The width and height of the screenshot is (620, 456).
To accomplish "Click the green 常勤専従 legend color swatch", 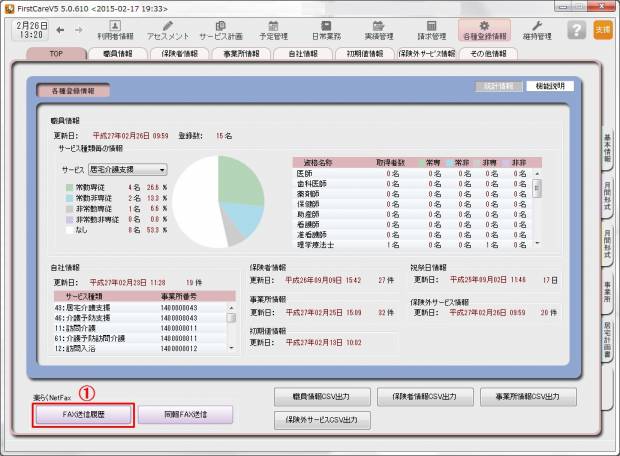I will [x=68, y=187].
